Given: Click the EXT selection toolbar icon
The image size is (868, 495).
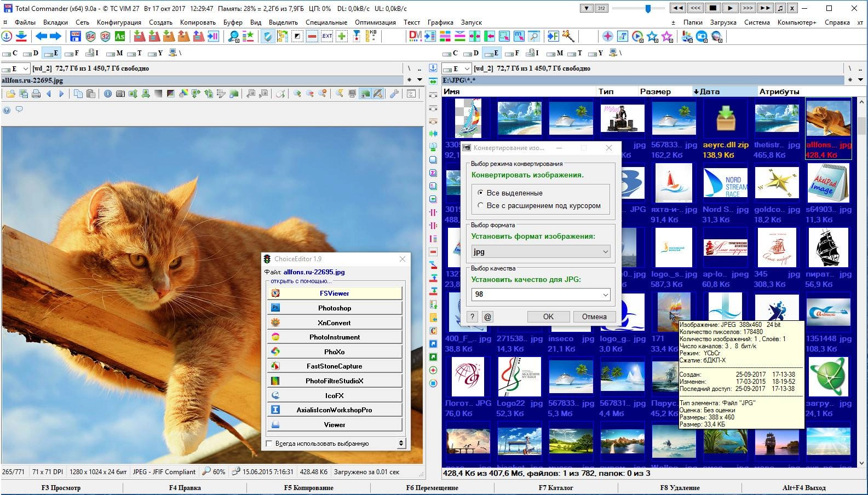Looking at the screenshot, I should tap(327, 37).
